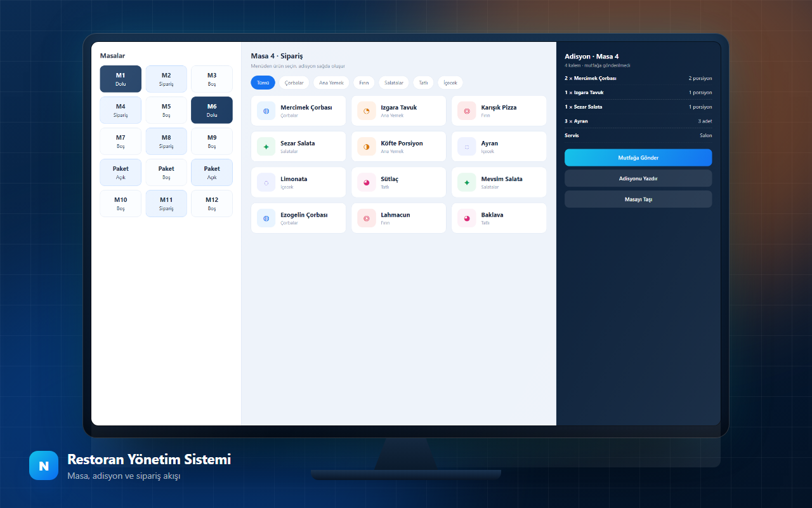Open empty table M7
Viewport: 812px width, 508px height.
[x=121, y=141]
